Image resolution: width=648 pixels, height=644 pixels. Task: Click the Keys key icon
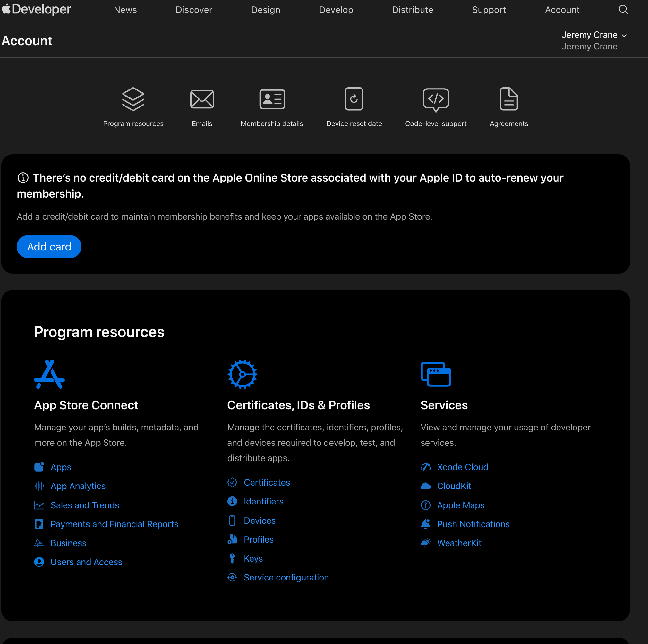pyautogui.click(x=232, y=558)
